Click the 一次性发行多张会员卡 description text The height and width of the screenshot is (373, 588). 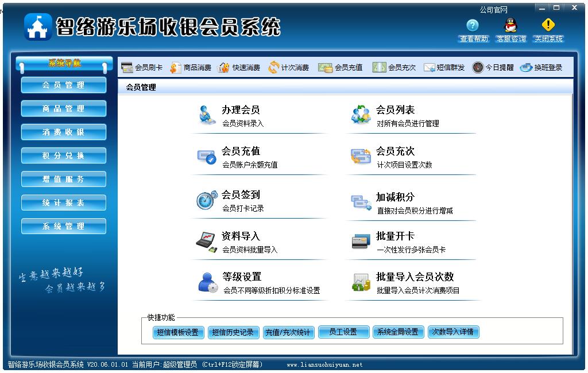point(411,250)
